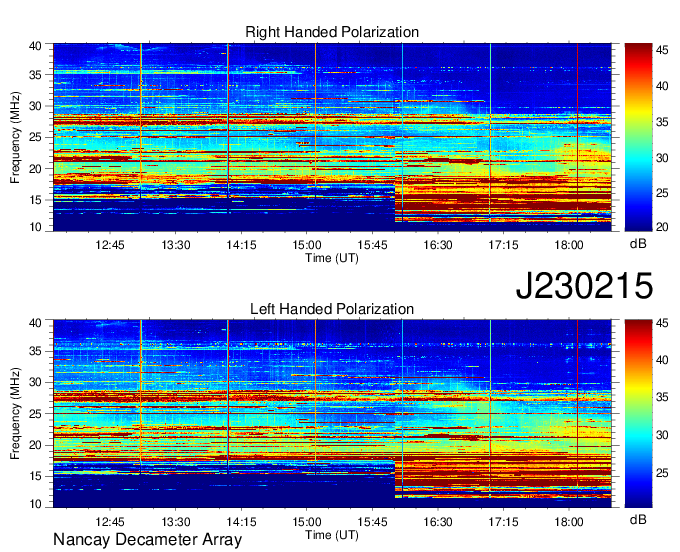Click the 40 frequency tick in the bottom plot

[x=36, y=322]
